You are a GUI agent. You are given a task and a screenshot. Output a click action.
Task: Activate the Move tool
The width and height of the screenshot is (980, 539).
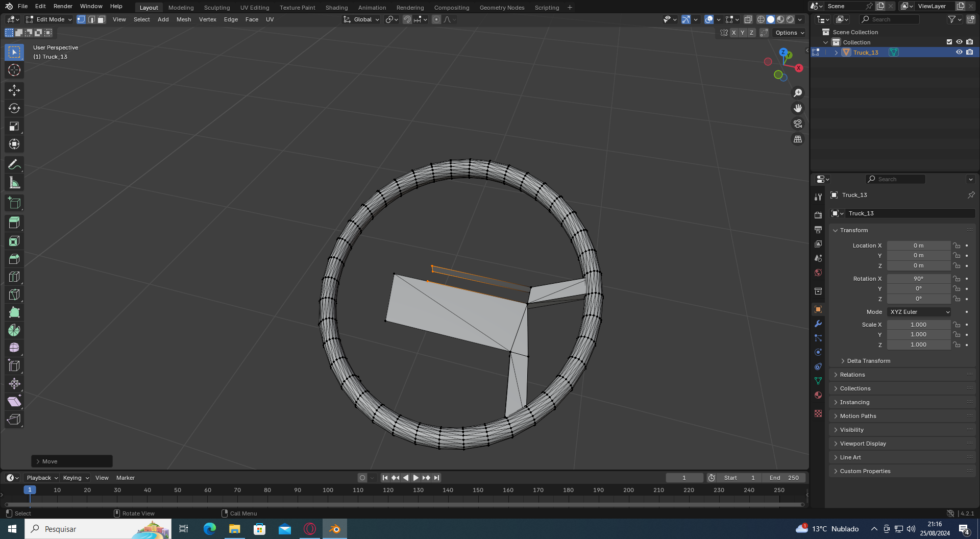(x=14, y=90)
